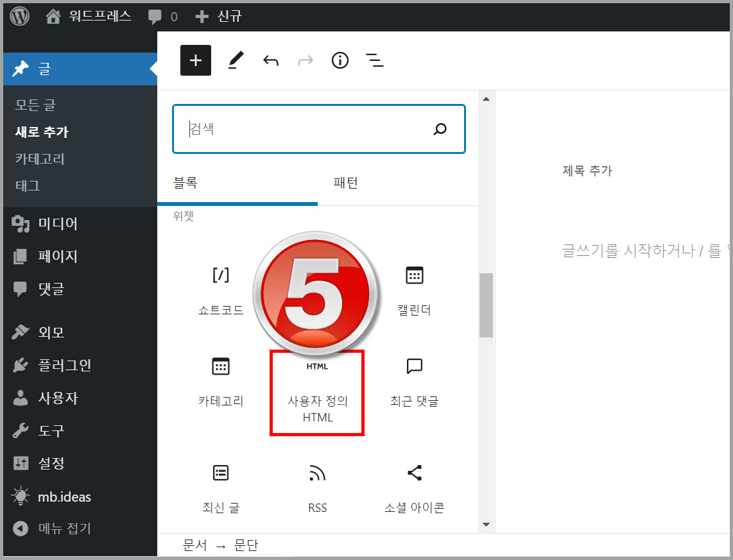Open the 도구 tools menu
The width and height of the screenshot is (733, 560).
click(80, 430)
